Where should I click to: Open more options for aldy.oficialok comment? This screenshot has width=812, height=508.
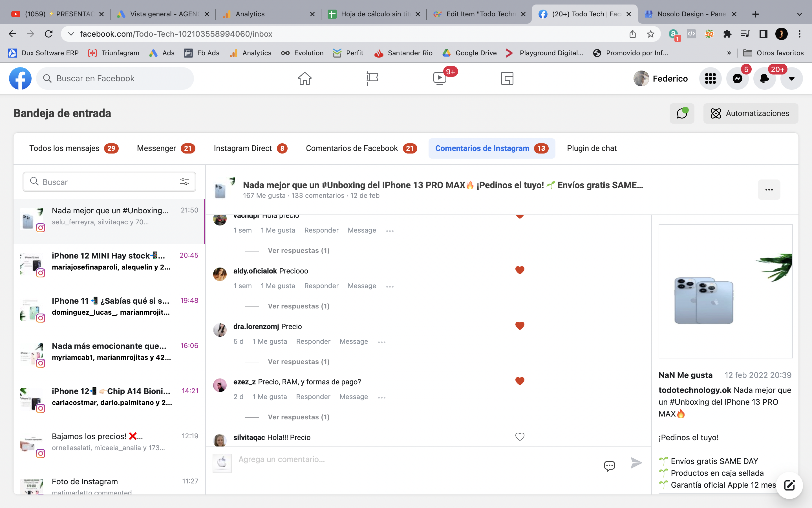click(x=390, y=286)
